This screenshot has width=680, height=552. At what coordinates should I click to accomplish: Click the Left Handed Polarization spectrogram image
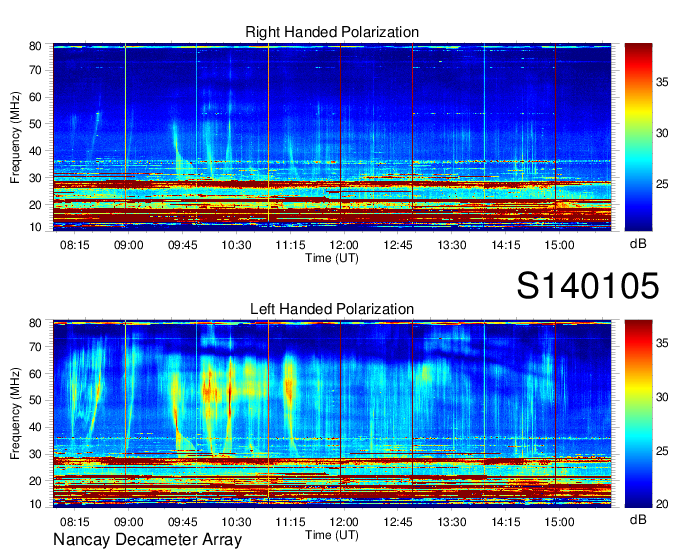click(332, 414)
